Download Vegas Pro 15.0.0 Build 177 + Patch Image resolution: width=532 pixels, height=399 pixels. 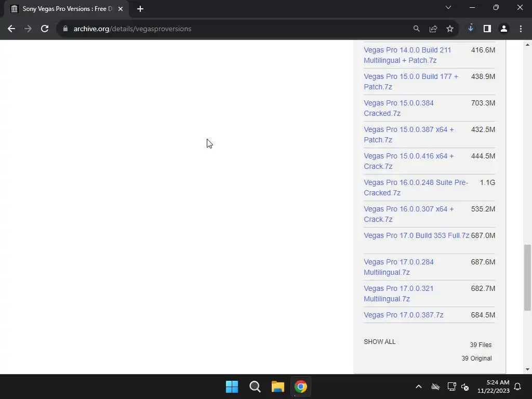pyautogui.click(x=411, y=82)
